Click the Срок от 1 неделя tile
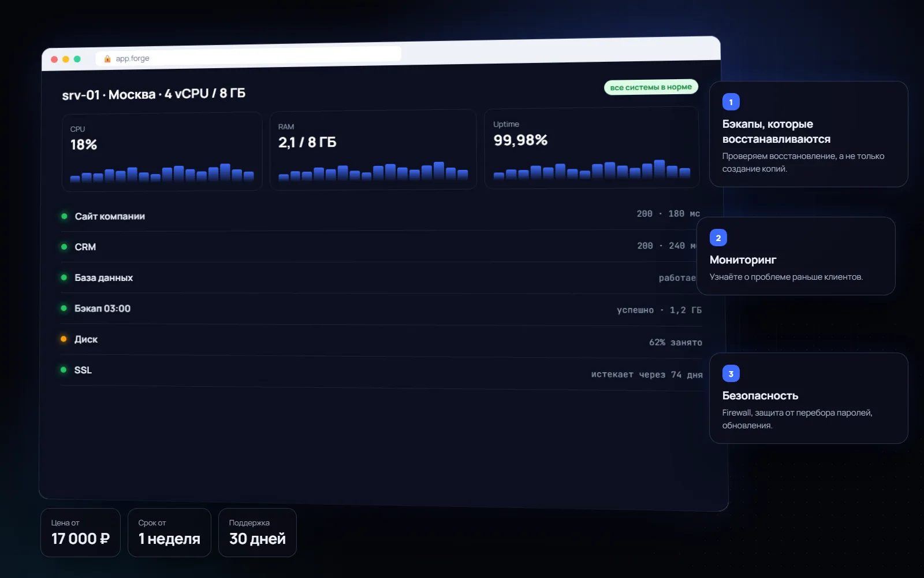This screenshot has height=578, width=924. (x=169, y=532)
